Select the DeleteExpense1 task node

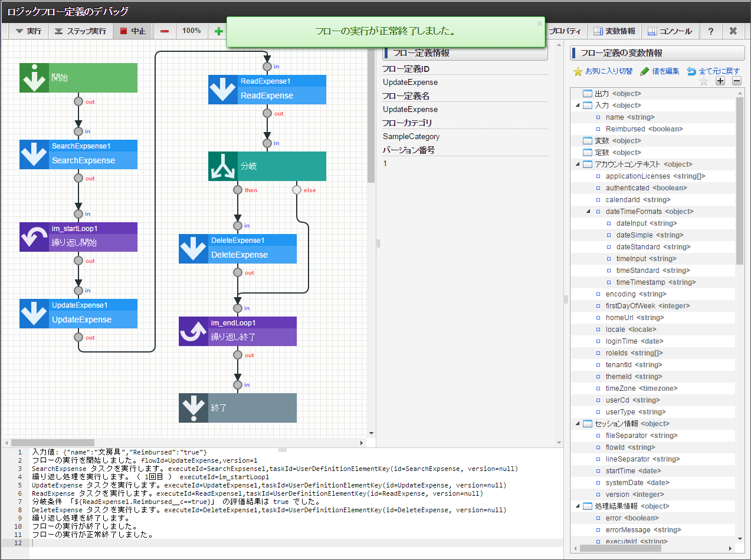238,249
